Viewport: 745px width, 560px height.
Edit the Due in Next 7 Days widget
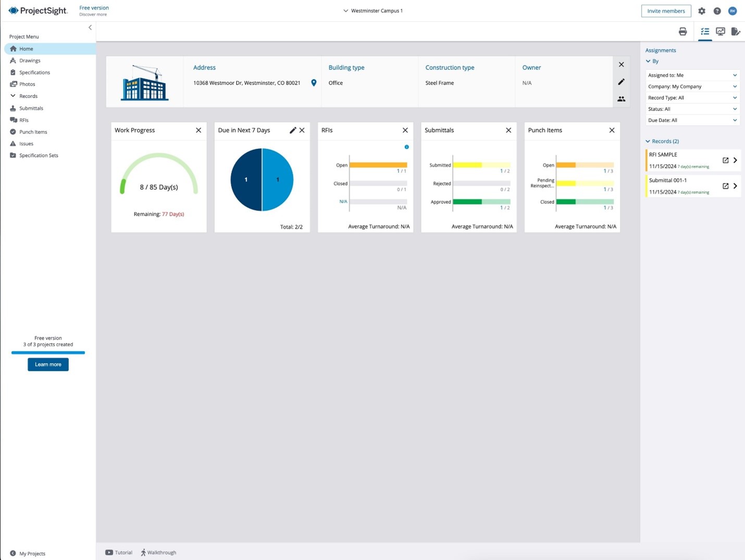click(x=293, y=130)
